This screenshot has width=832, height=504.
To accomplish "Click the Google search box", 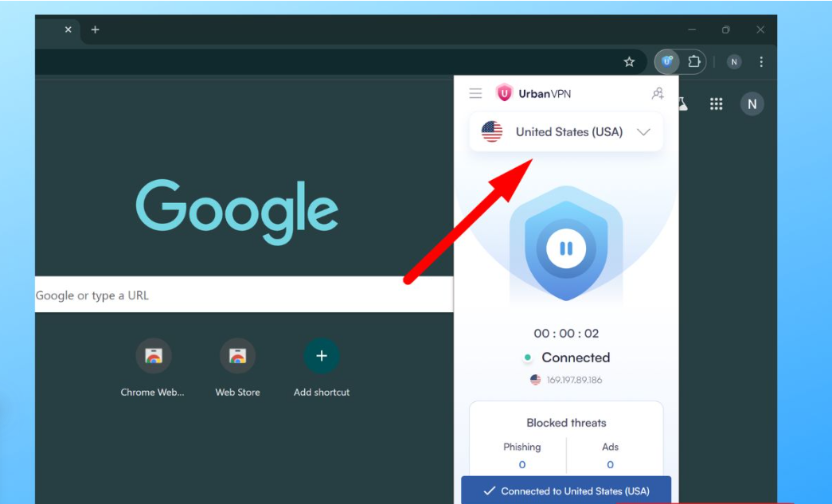I will coord(244,295).
